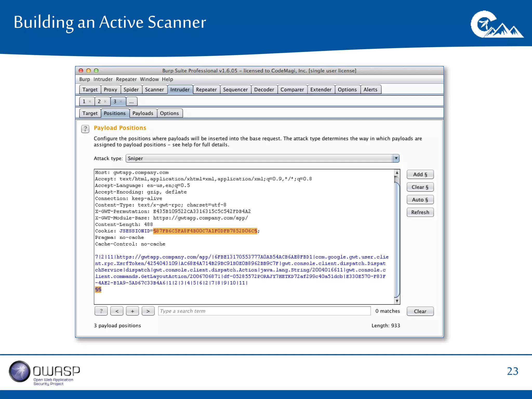Viewport: 532px width, 399px height.
Task: Click the Attack type dropdown arrow
Action: pos(396,158)
